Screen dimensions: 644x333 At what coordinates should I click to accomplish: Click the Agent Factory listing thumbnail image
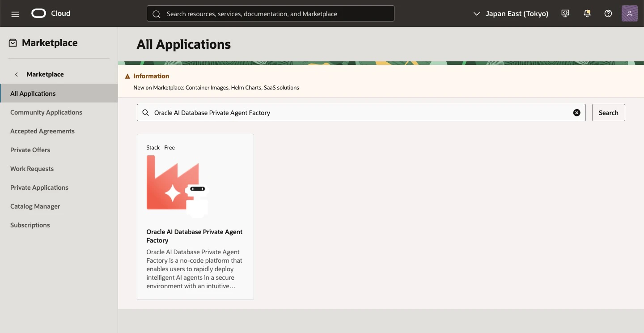(x=178, y=187)
